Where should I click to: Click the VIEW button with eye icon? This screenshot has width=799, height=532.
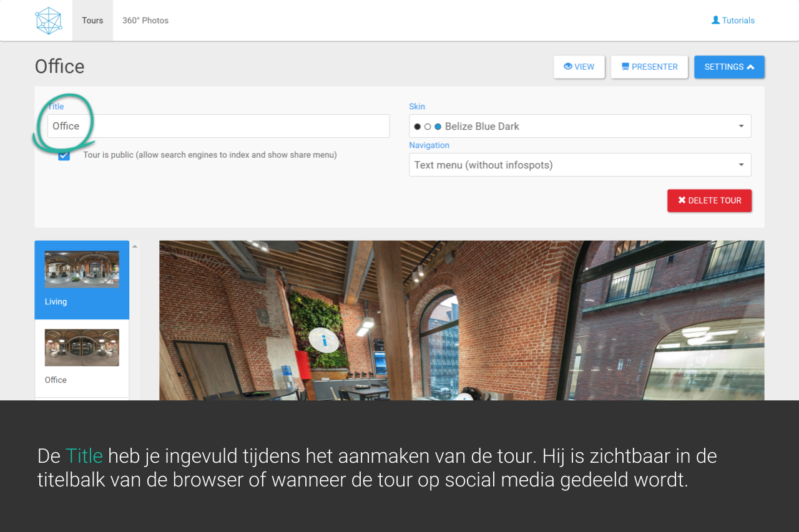pos(579,67)
